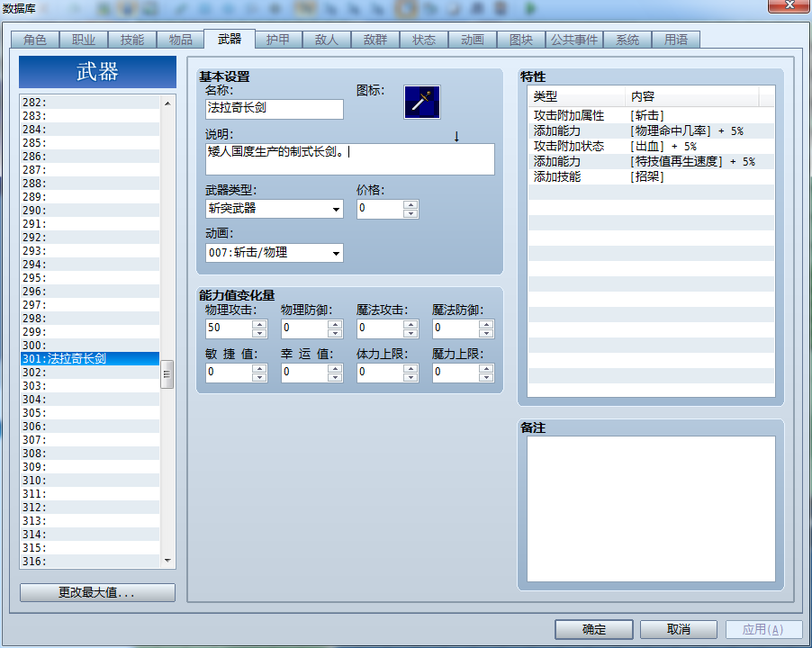The width and height of the screenshot is (812, 648).
Task: Select the trait row with [特技值再生速度] + 5%
Action: click(x=651, y=161)
